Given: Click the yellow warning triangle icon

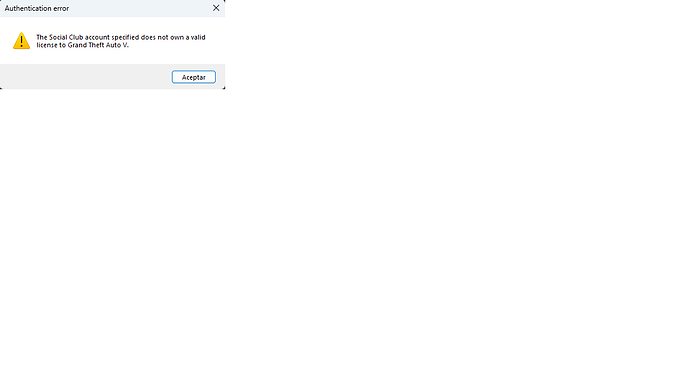Looking at the screenshot, I should click(x=21, y=40).
